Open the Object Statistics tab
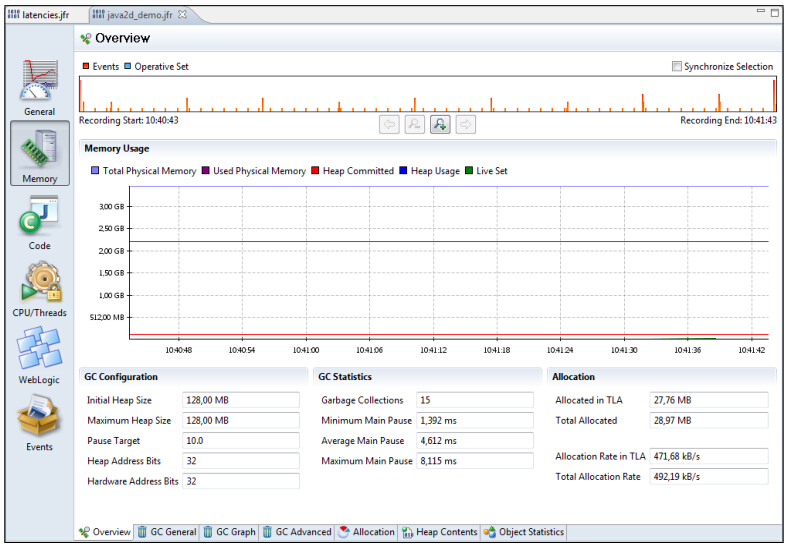791x549 pixels. point(524,532)
